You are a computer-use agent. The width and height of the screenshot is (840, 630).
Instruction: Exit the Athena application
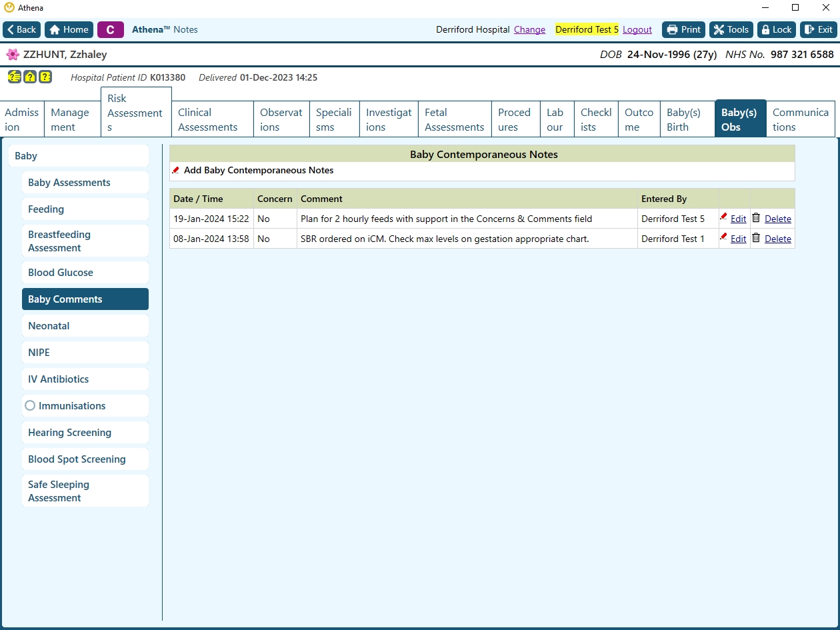[818, 29]
